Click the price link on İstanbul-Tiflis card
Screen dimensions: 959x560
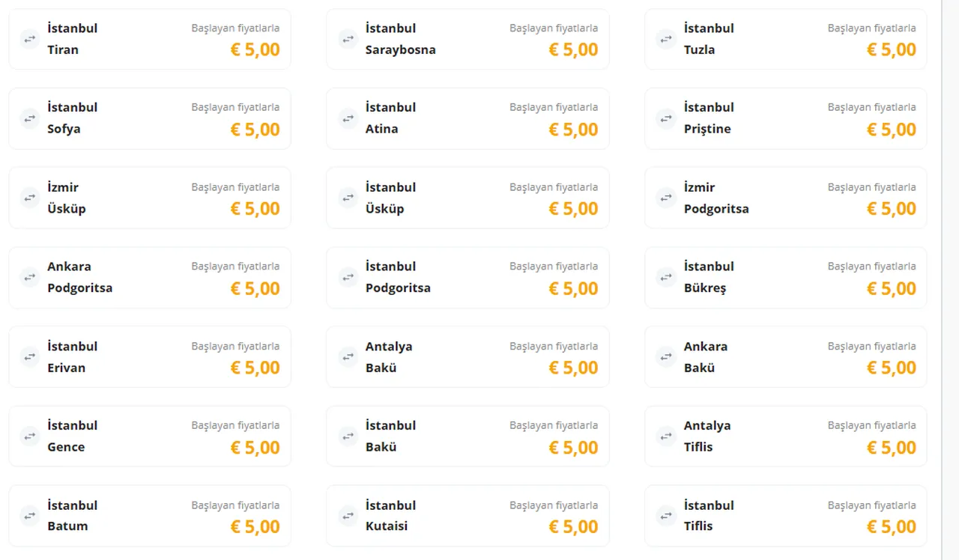point(892,526)
